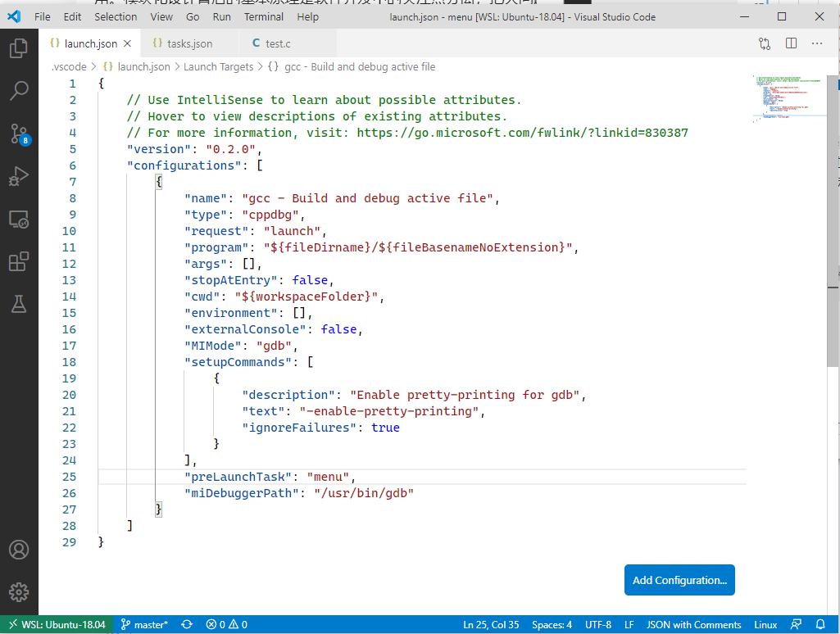
Task: Expand the gcc - Build and debug breadcrumb
Action: pyautogui.click(x=352, y=67)
